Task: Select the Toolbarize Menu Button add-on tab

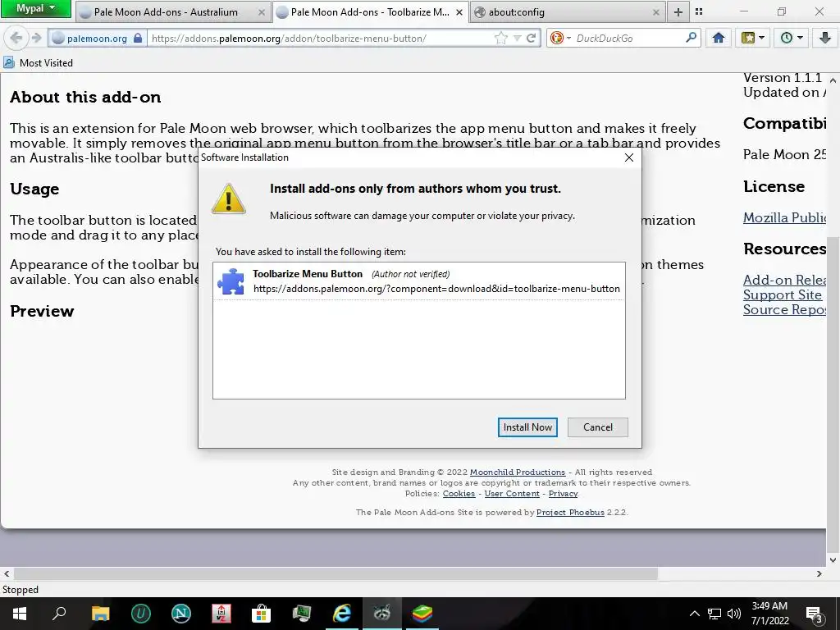Action: (370, 11)
